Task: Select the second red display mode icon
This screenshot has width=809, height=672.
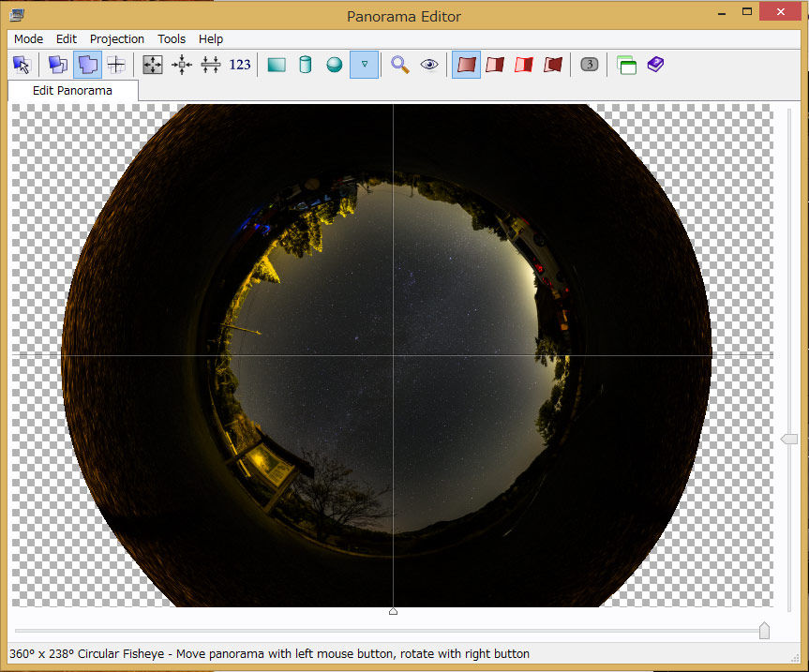Action: pyautogui.click(x=495, y=65)
